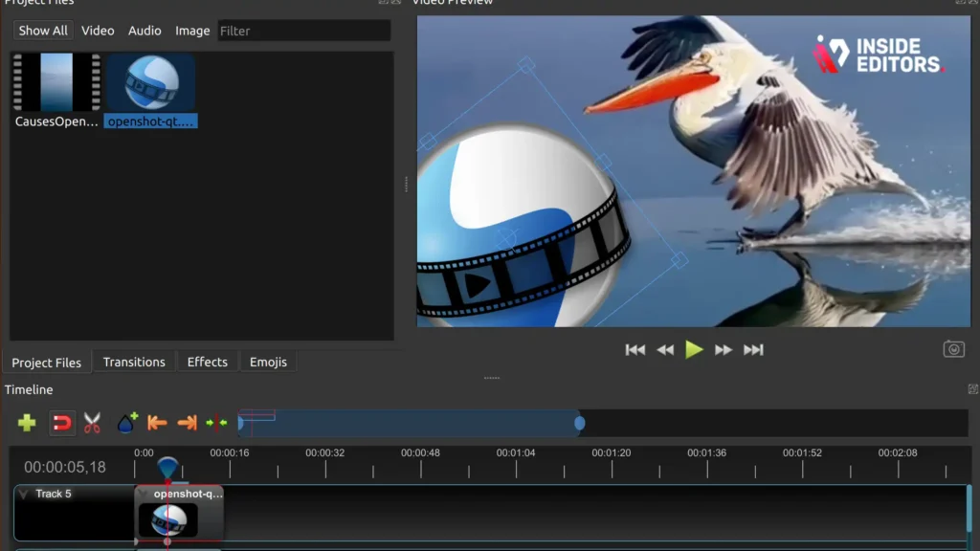
Task: Go to the next marker
Action: (x=187, y=423)
